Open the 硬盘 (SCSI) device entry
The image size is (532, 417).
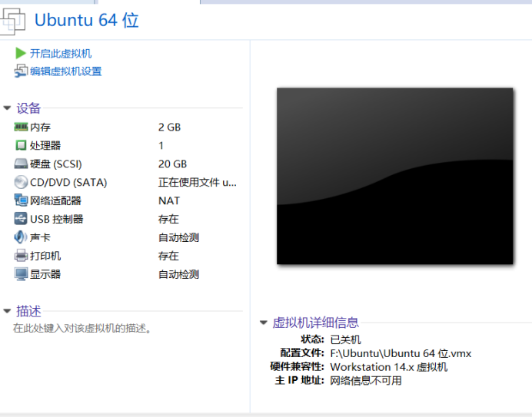(x=56, y=164)
